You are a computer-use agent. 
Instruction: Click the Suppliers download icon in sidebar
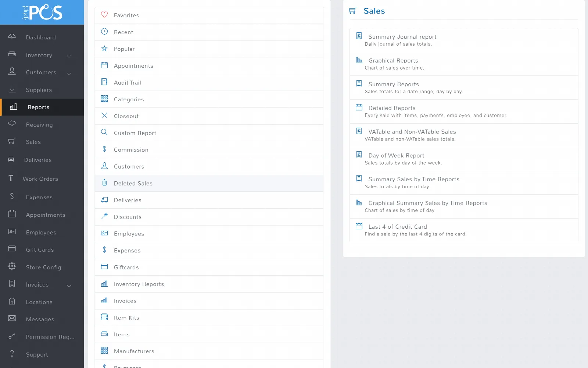point(12,89)
